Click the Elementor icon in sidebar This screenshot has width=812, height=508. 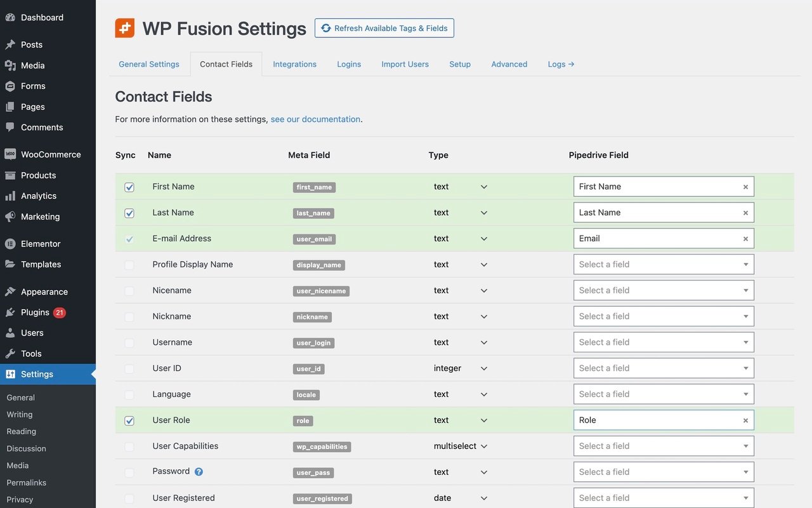tap(10, 244)
